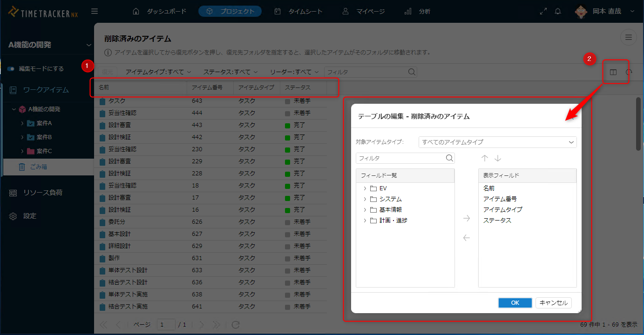Select アイテム番号 in 表示フィールド list
This screenshot has width=644, height=335.
coord(500,199)
